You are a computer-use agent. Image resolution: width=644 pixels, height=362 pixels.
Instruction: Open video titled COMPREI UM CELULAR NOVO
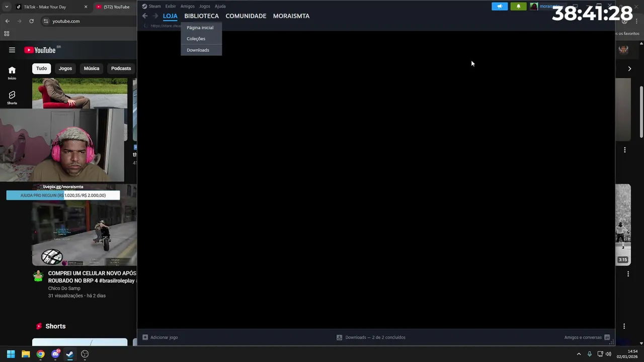[x=92, y=277]
